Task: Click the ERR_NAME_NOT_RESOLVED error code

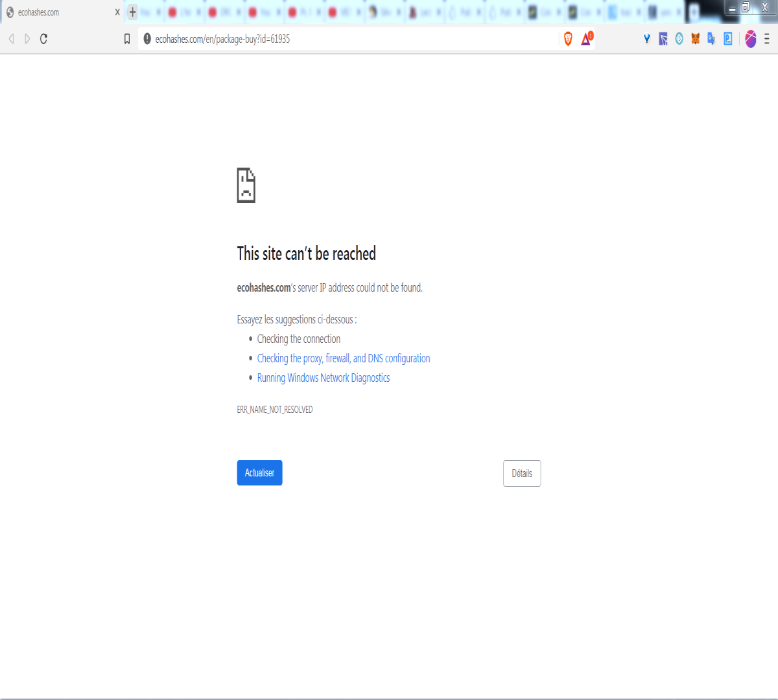Action: [x=275, y=410]
